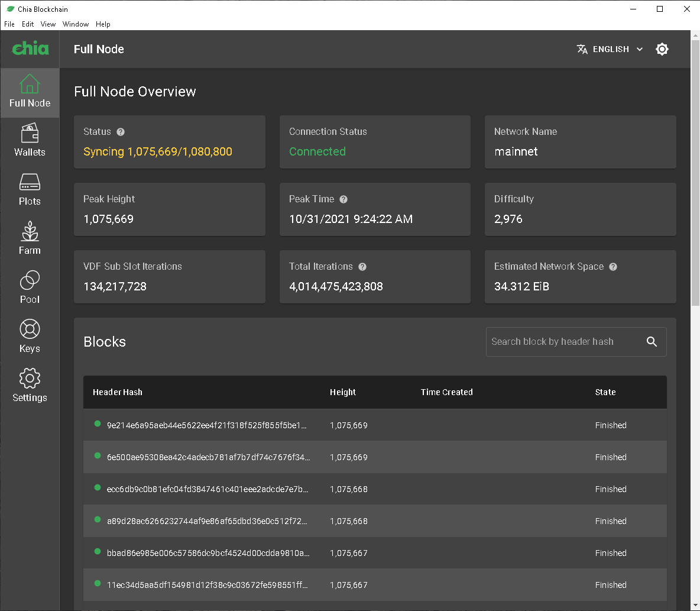Click the search magnifier in the Blocks panel
This screenshot has height=611, width=700.
coord(652,341)
